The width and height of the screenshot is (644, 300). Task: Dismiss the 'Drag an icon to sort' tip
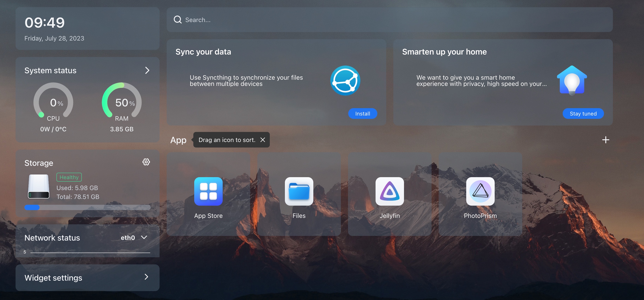[262, 140]
